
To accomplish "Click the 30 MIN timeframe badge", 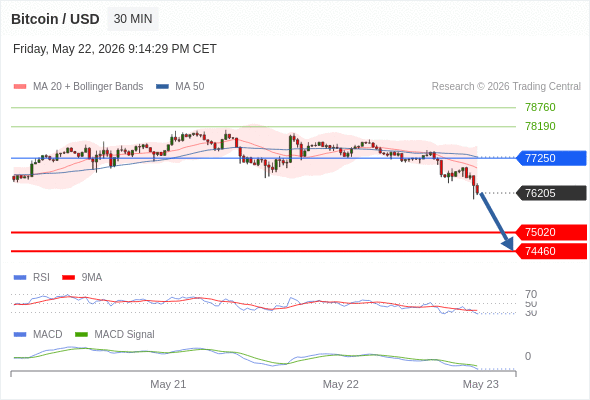I will 133,19.
